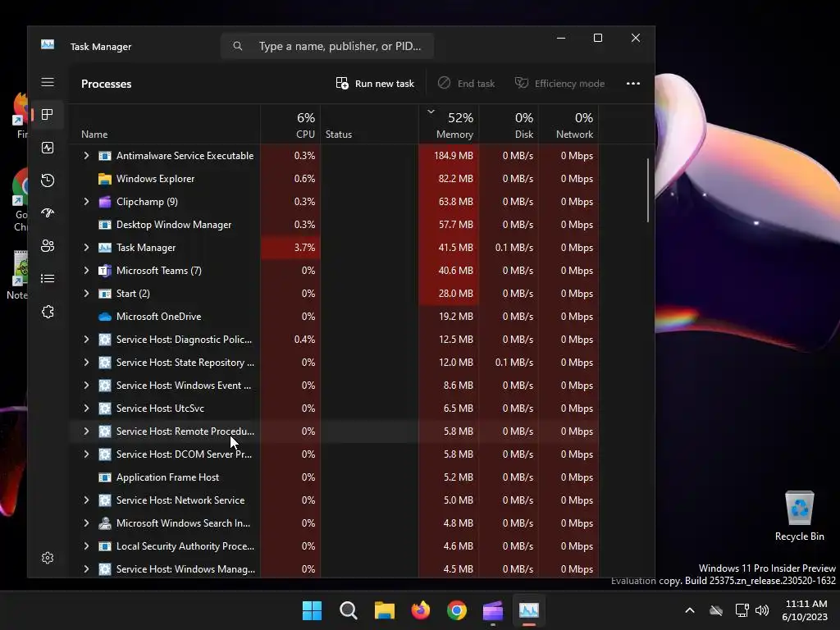Select the Application Frame Host row
This screenshot has width=840, height=630.
click(335, 477)
